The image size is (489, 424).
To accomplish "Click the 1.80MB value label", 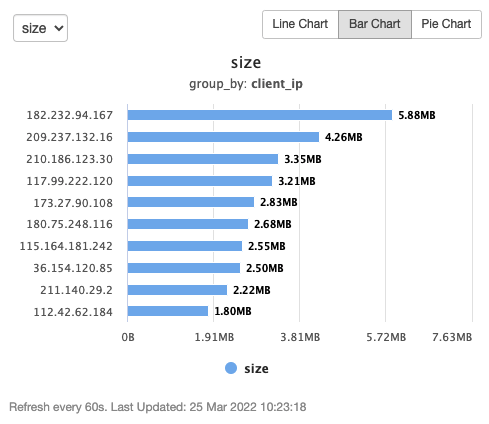I will point(233,311).
